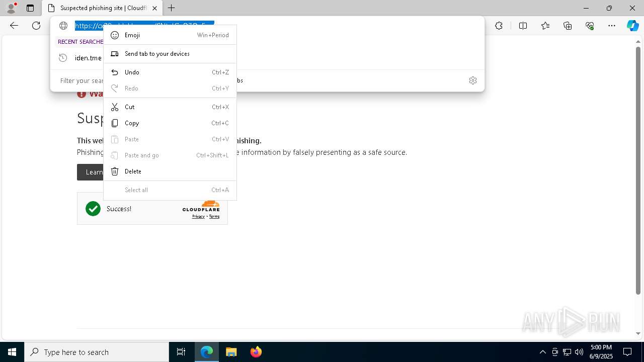This screenshot has height=362, width=644.
Task: Open the Windows Start menu
Action: click(x=12, y=352)
